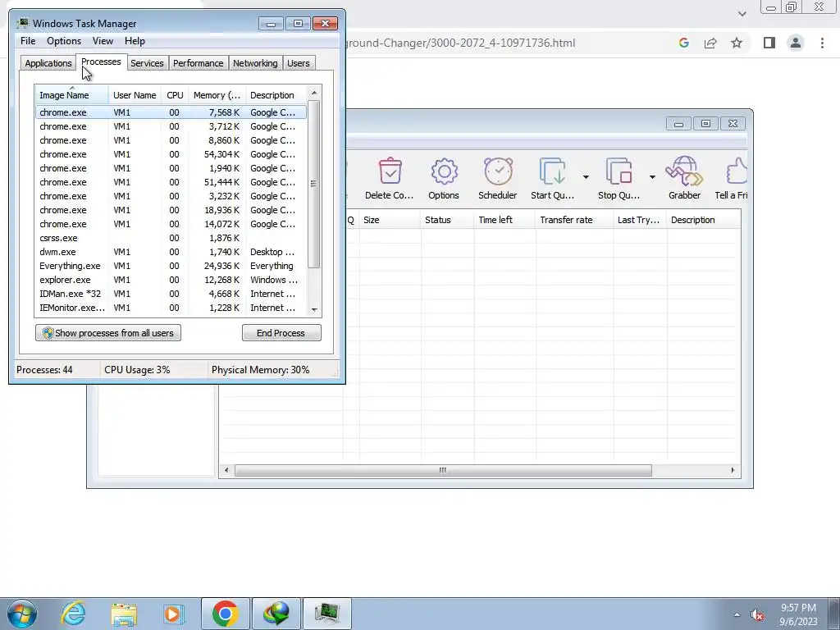The image size is (840, 630).
Task: Open the Help menu in Task Manager
Action: click(135, 41)
